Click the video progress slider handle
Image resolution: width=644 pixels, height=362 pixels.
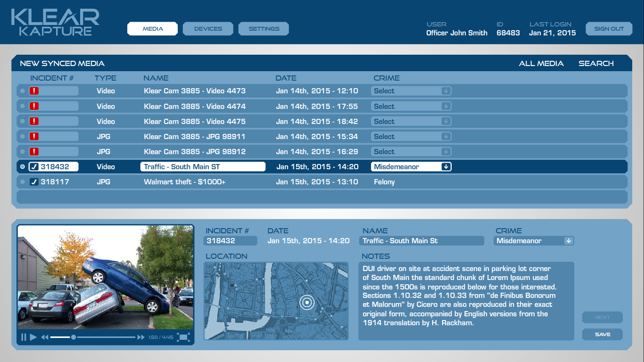[x=74, y=337]
